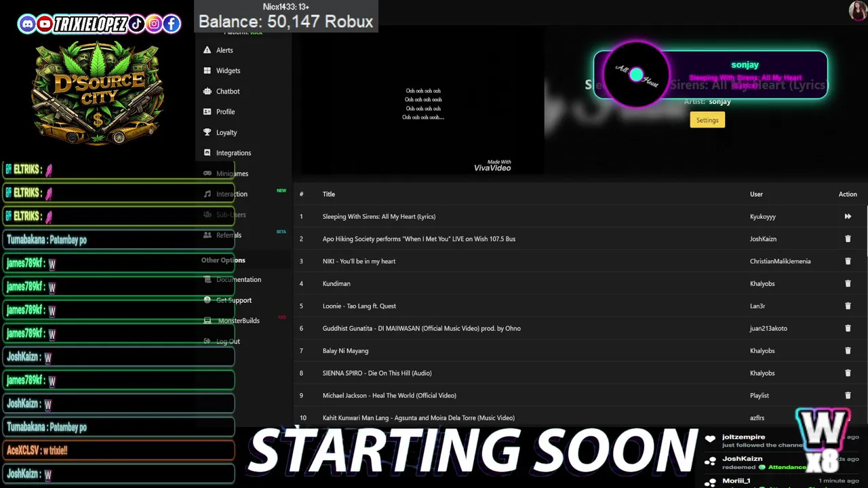Image resolution: width=868 pixels, height=488 pixels.
Task: Open the Minigames menu item
Action: pos(232,174)
